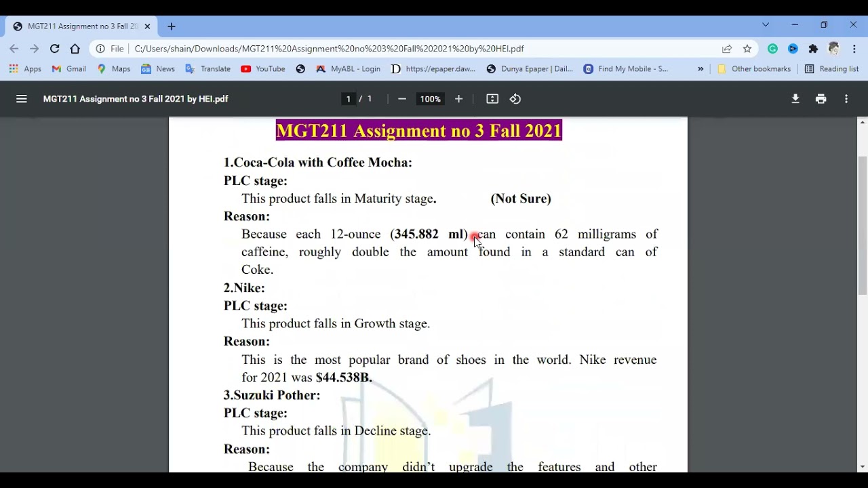868x488 pixels.
Task: Open the browser home page
Action: pos(75,49)
